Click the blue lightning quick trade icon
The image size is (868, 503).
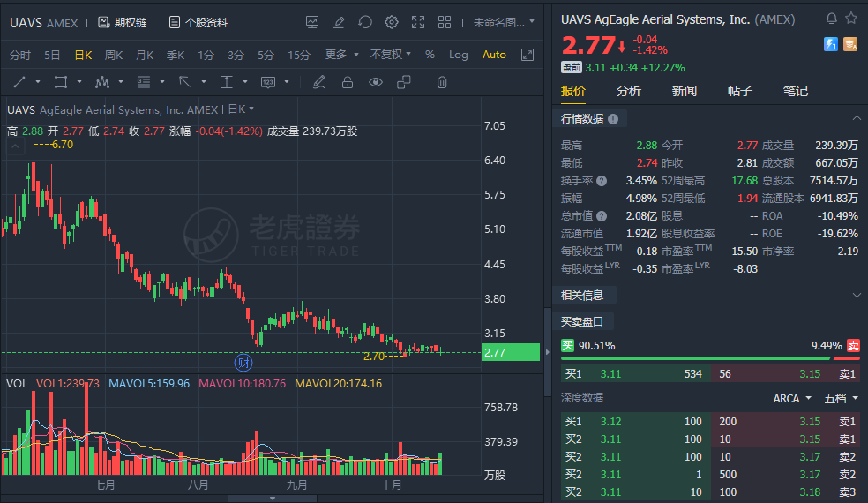click(x=831, y=44)
